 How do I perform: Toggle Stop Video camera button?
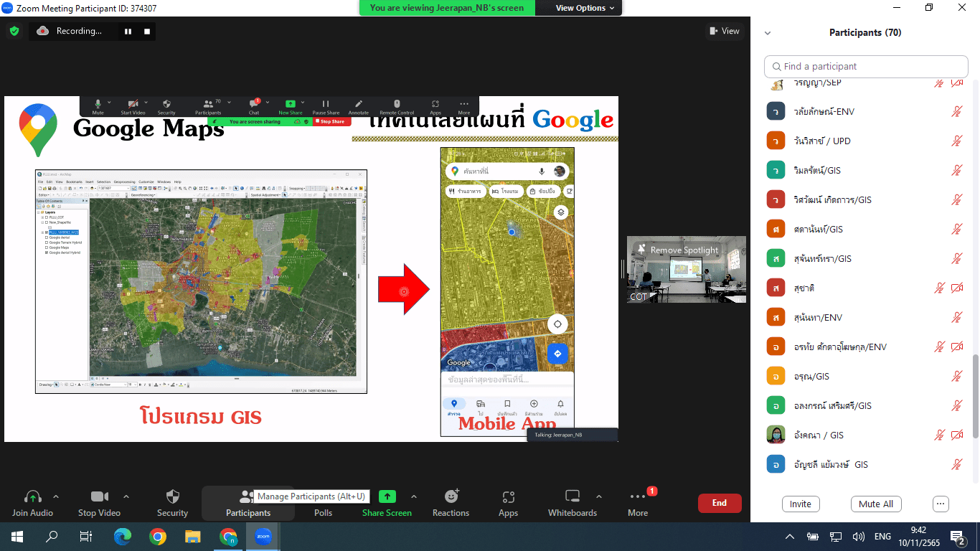pos(99,502)
